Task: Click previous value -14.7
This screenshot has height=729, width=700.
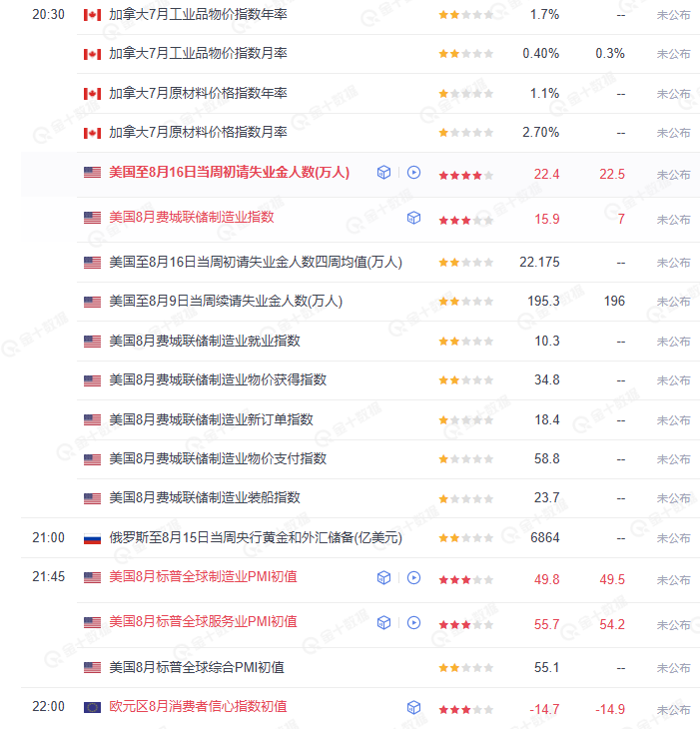Action: [x=545, y=709]
